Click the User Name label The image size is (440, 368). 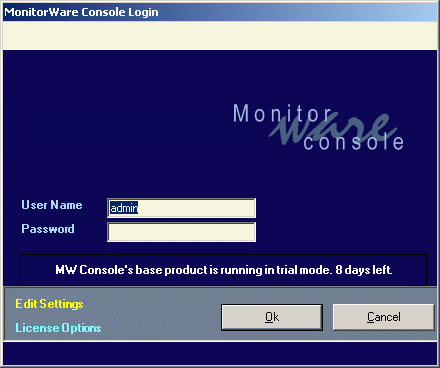pyautogui.click(x=52, y=205)
